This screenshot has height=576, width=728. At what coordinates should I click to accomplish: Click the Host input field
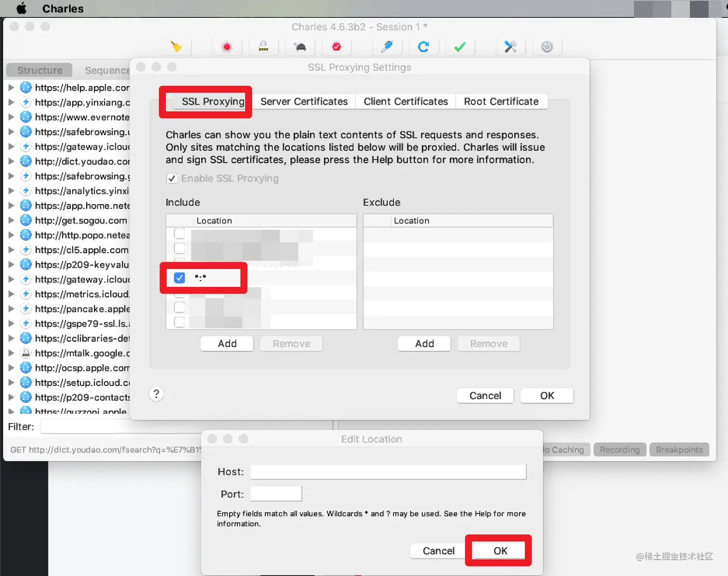pyautogui.click(x=389, y=472)
